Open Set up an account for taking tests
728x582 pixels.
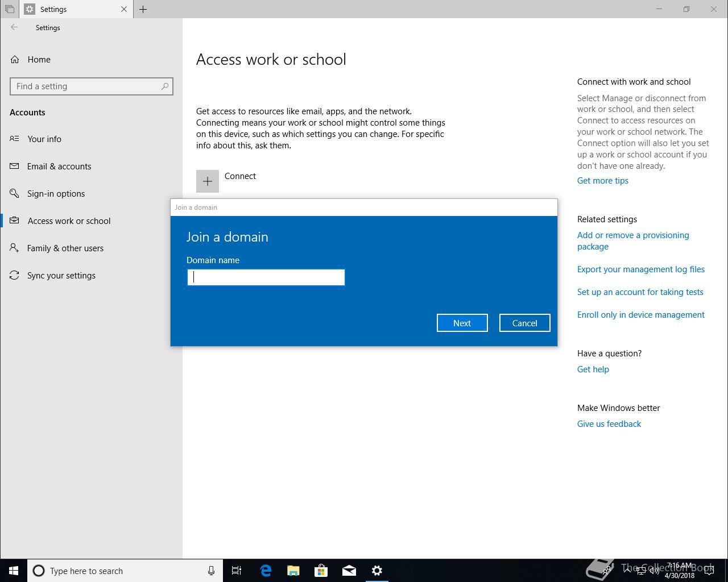click(x=640, y=292)
